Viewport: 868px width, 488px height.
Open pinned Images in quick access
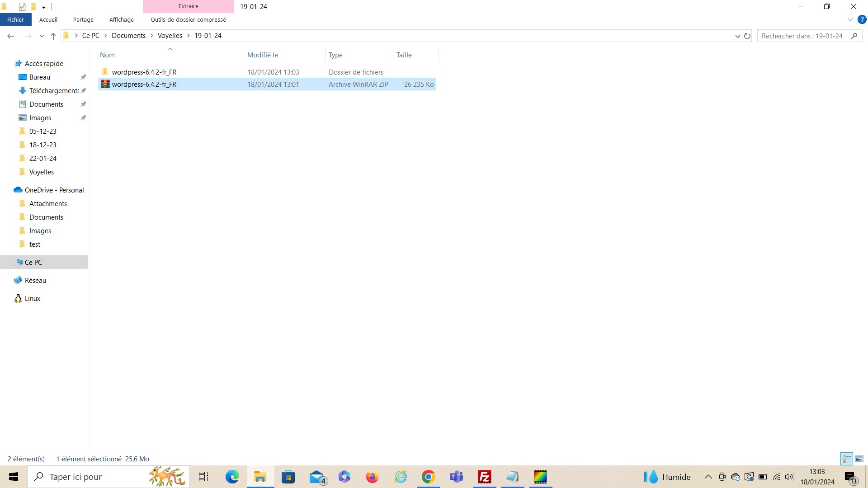click(40, 118)
